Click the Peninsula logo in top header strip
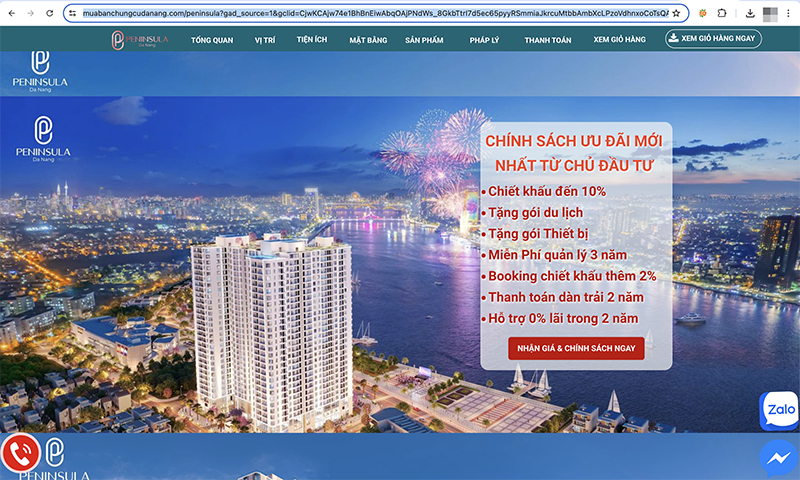 click(x=40, y=71)
